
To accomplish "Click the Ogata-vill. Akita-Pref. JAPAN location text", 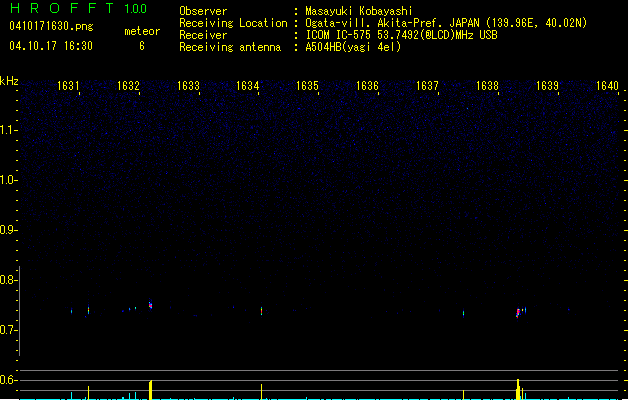I will coord(446,23).
